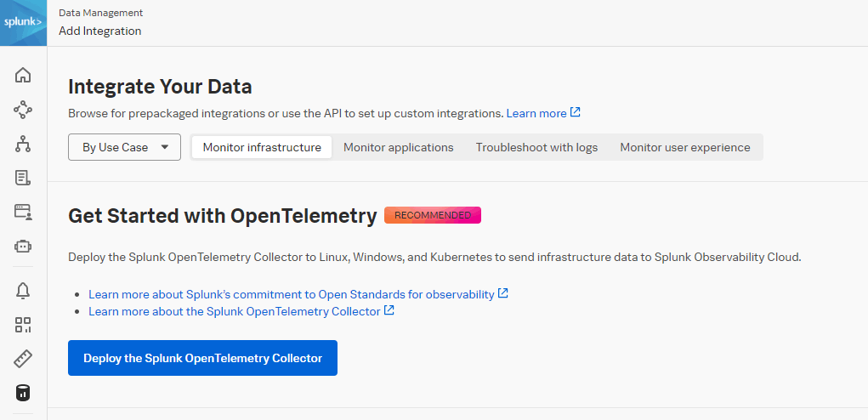Open Dashboards grid icon in sidebar
Screen dimensions: 868x420
coord(23,325)
